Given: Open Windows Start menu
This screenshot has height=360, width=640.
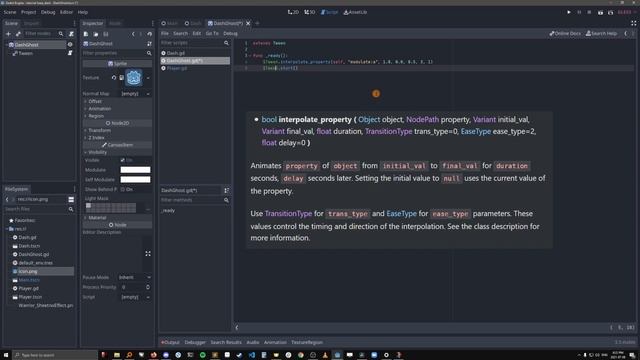Looking at the screenshot, I should (6, 355).
